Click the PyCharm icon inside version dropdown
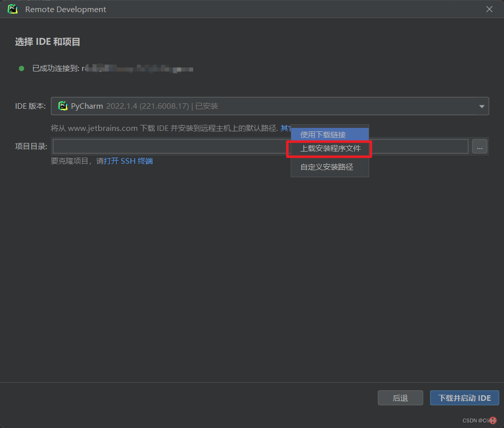The image size is (504, 428). (x=63, y=106)
